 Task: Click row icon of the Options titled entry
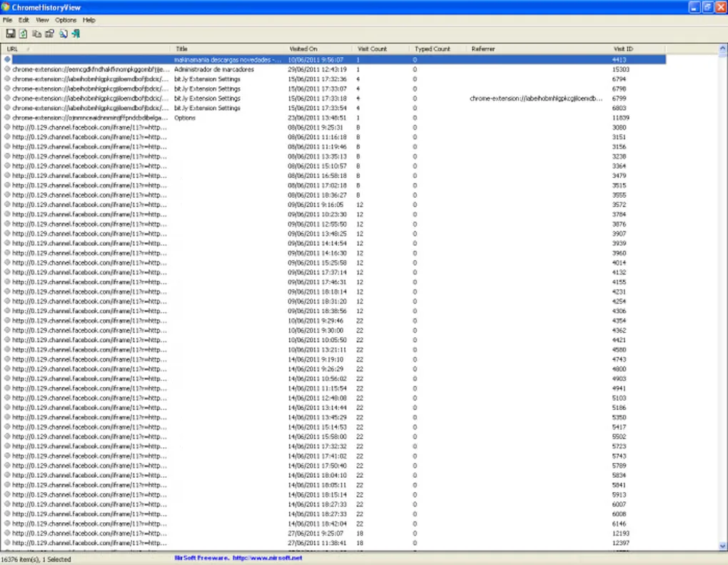(7, 117)
